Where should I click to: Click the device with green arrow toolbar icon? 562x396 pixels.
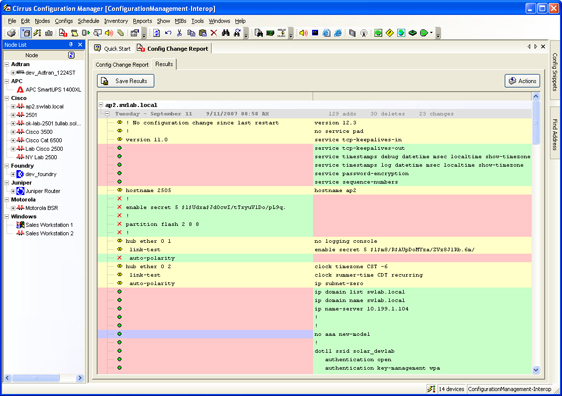click(86, 33)
